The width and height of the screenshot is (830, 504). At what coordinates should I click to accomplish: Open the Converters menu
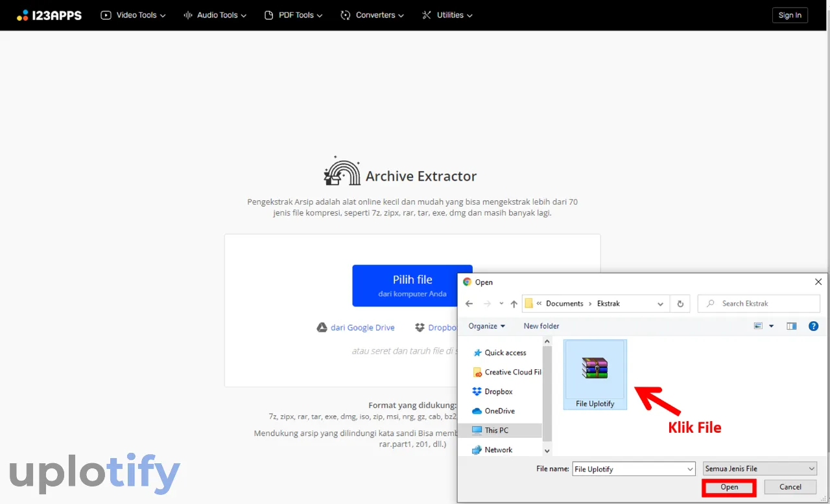372,15
